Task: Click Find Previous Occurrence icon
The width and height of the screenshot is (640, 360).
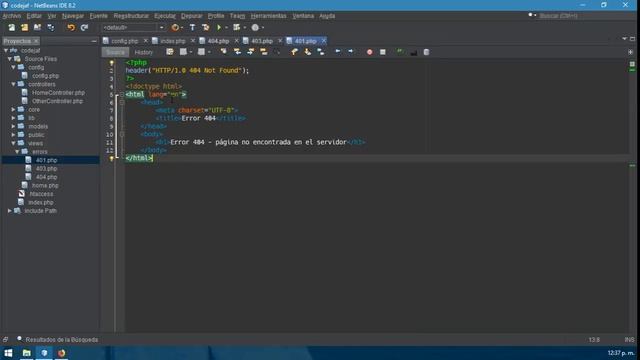Action: [237, 52]
